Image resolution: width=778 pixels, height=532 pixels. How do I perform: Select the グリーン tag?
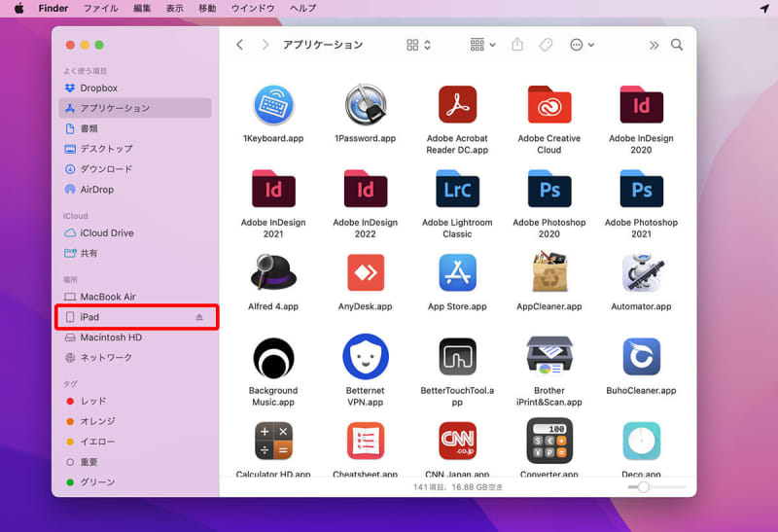(135, 482)
